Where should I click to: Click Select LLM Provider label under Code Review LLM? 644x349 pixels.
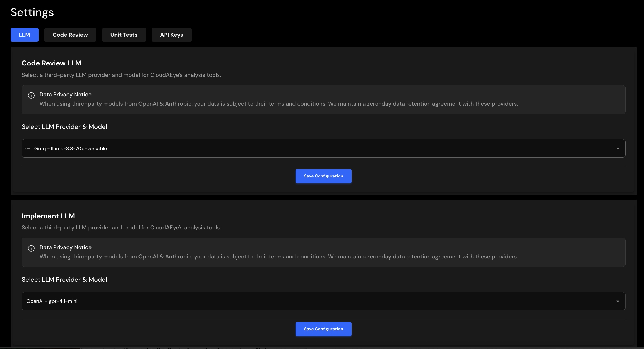click(64, 127)
